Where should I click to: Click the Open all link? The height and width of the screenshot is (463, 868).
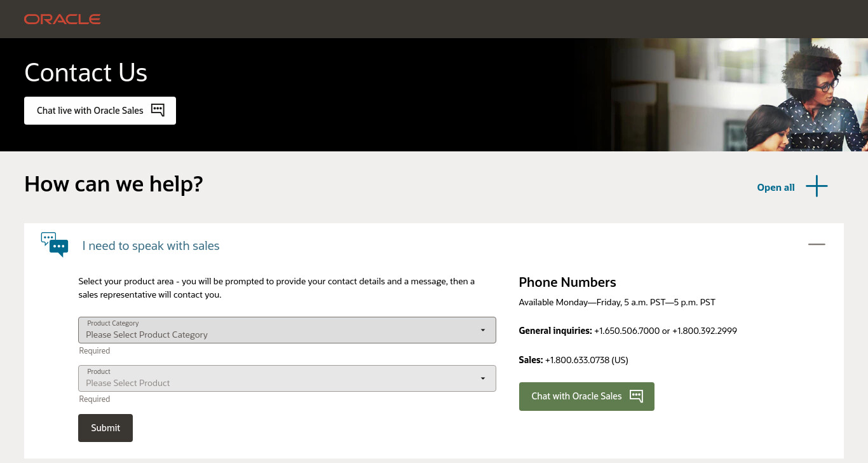(776, 188)
